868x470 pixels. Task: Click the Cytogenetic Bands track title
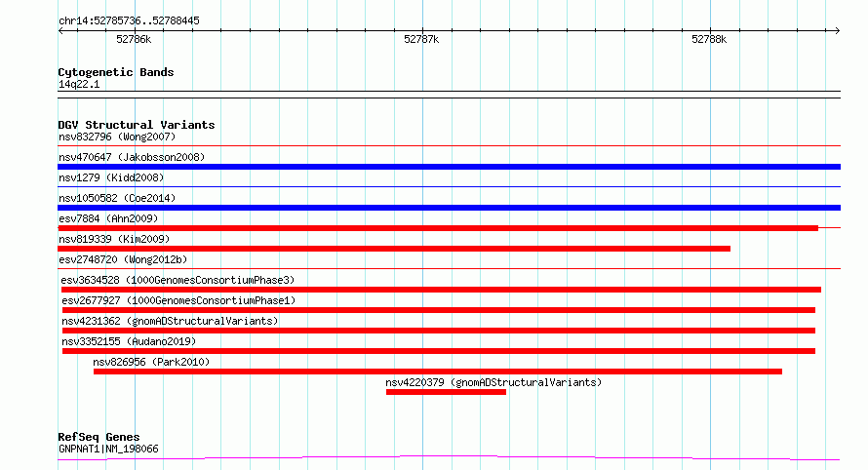tap(116, 72)
